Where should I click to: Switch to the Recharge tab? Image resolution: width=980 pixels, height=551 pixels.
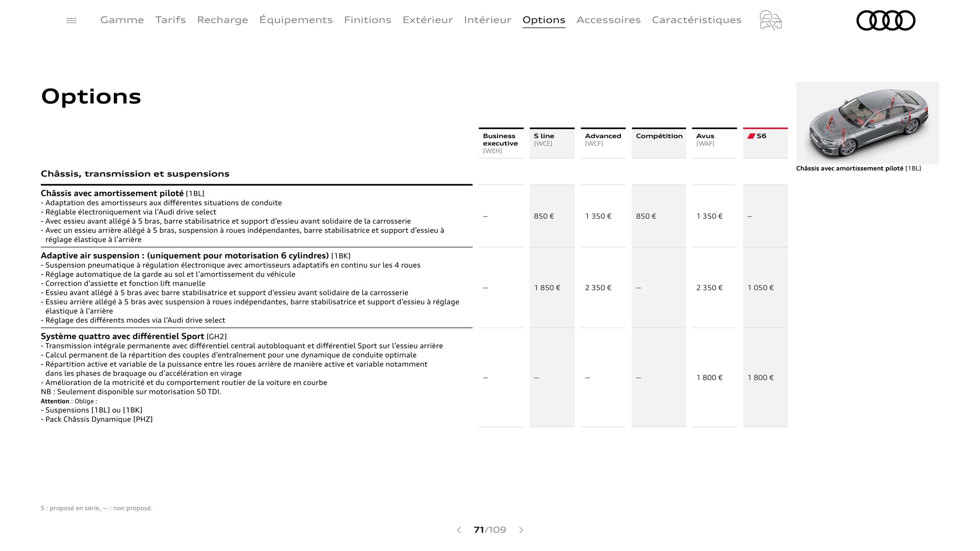click(x=222, y=20)
